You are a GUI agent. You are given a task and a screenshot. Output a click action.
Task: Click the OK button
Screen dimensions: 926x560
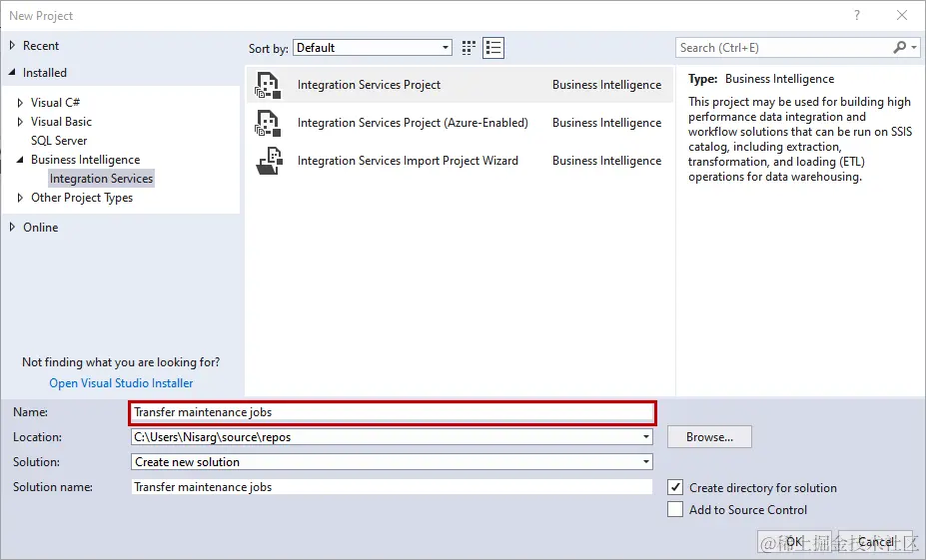(x=795, y=541)
